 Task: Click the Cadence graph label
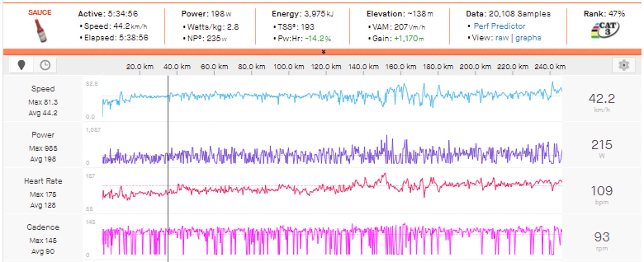click(43, 227)
